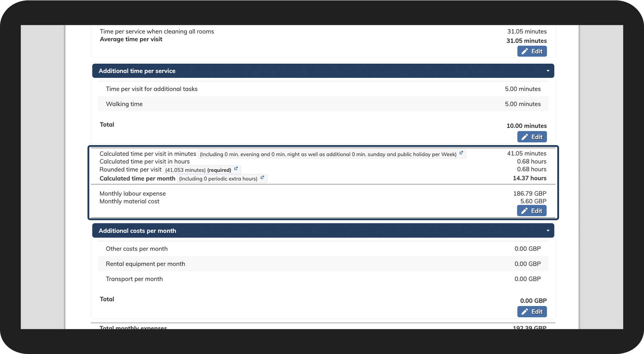Select the Transport per month row
Image resolution: width=644 pixels, height=354 pixels.
323,279
